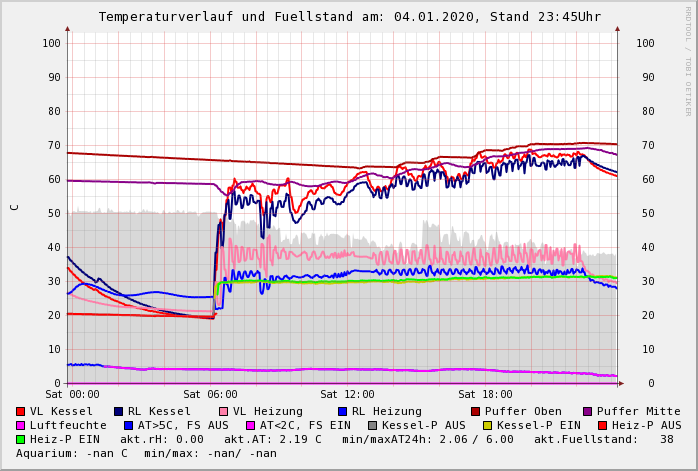
Task: Click the 'Sat 18:00' time axis label
Action: pyautogui.click(x=485, y=394)
